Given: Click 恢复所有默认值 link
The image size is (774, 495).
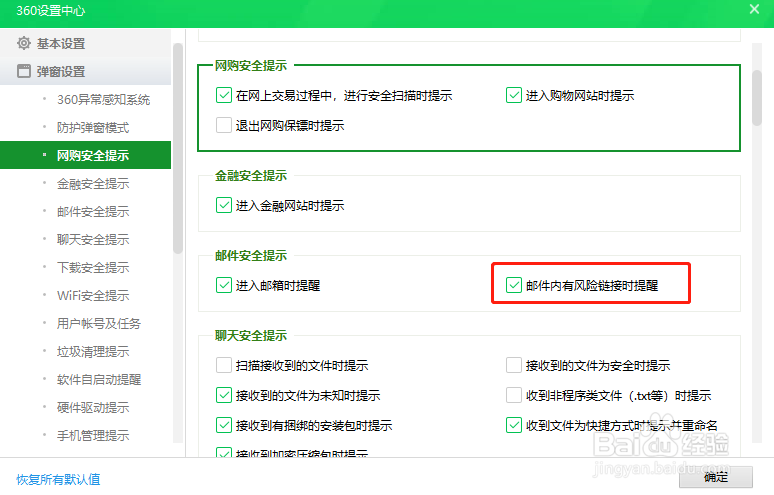Looking at the screenshot, I should pyautogui.click(x=58, y=479).
